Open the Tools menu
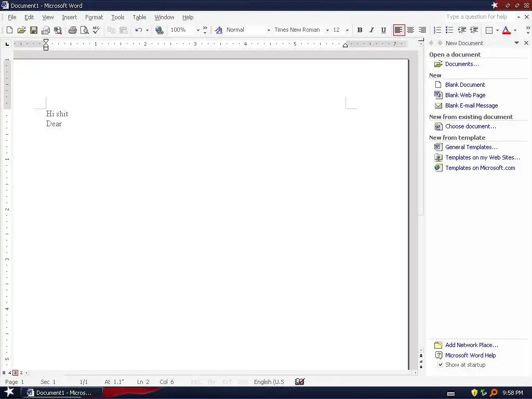 [x=118, y=17]
